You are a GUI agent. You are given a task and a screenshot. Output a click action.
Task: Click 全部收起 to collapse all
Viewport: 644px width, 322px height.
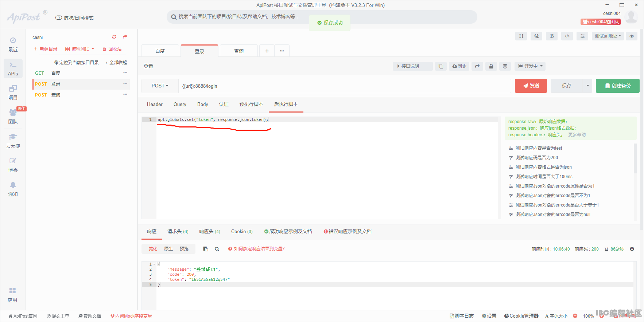116,63
